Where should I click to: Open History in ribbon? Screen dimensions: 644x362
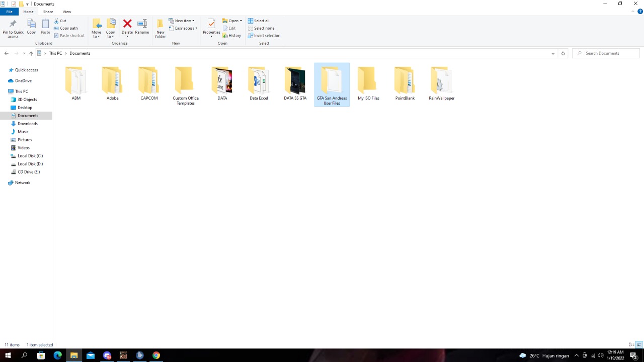(x=232, y=36)
